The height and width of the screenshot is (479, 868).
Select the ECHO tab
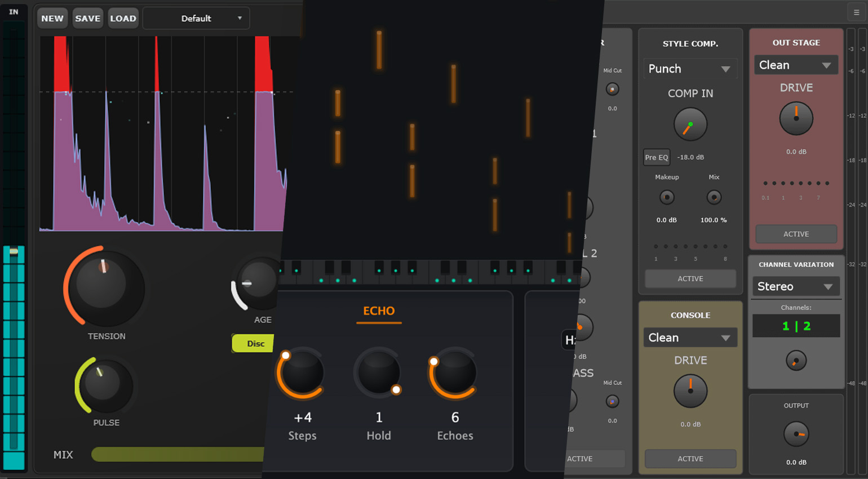[379, 311]
